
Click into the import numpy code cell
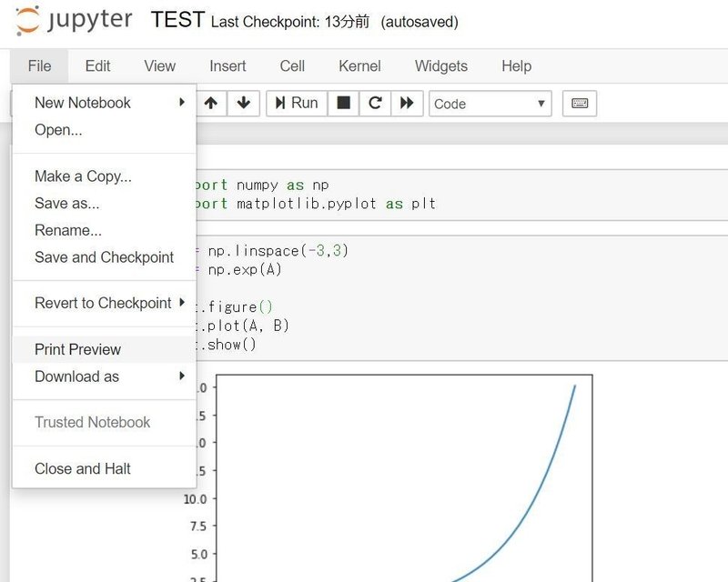click(462, 195)
